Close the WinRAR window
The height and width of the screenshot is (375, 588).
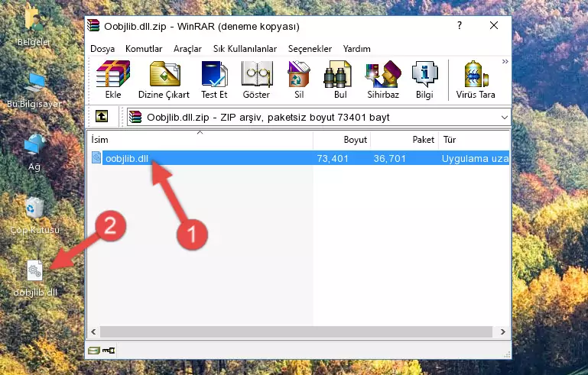[x=494, y=25]
